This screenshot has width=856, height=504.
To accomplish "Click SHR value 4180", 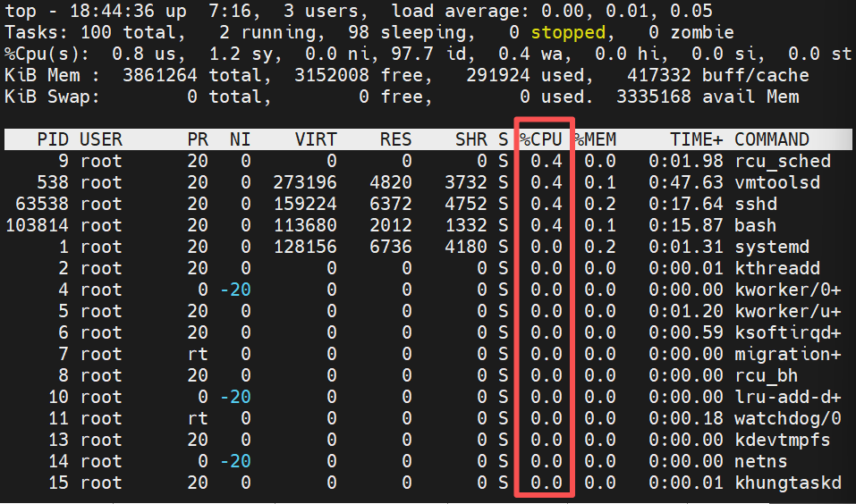I will (x=466, y=247).
